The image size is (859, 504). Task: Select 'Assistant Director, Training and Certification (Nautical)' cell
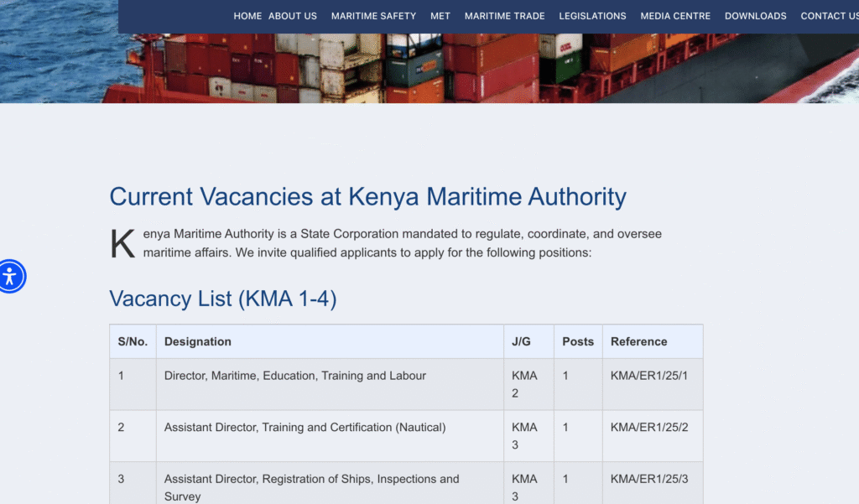[330, 435]
